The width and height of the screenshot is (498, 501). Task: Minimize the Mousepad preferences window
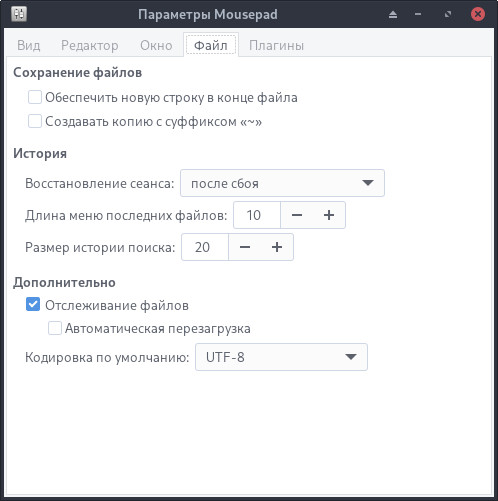tap(418, 14)
